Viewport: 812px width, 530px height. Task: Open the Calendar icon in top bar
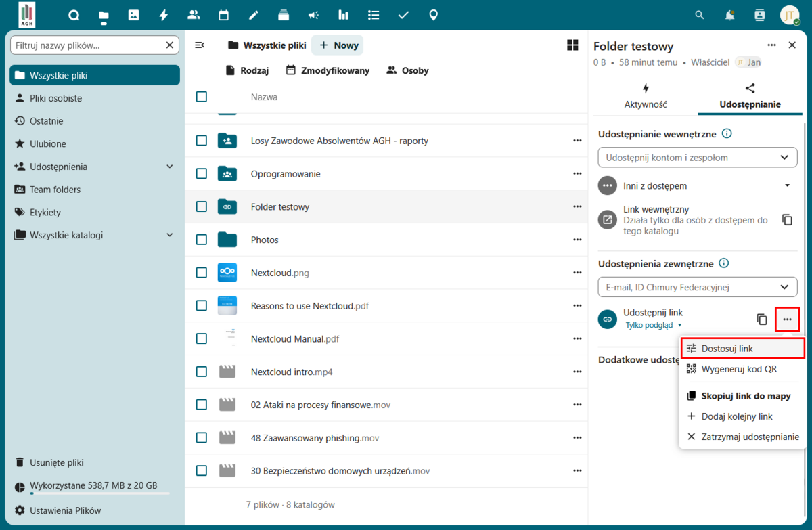[223, 15]
